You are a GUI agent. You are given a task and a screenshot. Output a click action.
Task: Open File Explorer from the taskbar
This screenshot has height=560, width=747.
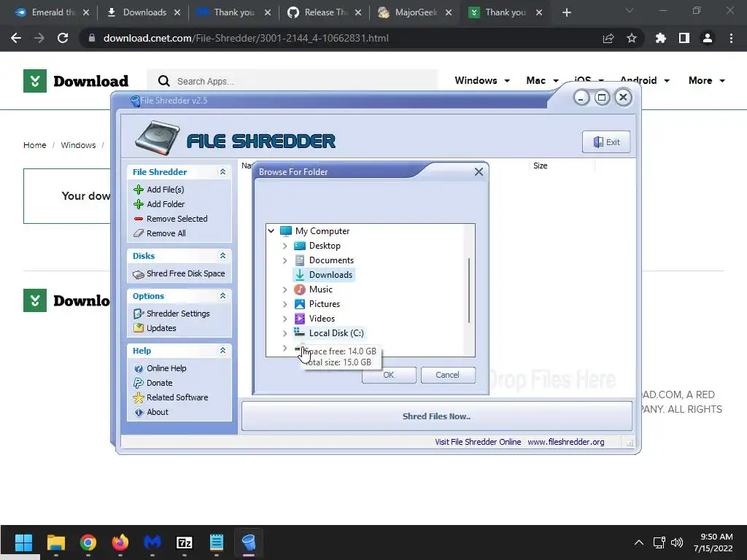click(55, 542)
